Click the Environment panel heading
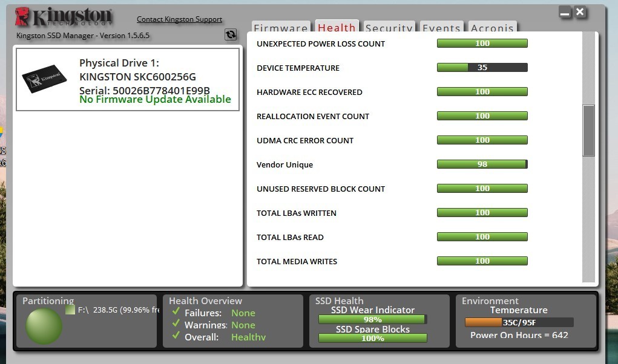The width and height of the screenshot is (618, 364). [490, 301]
